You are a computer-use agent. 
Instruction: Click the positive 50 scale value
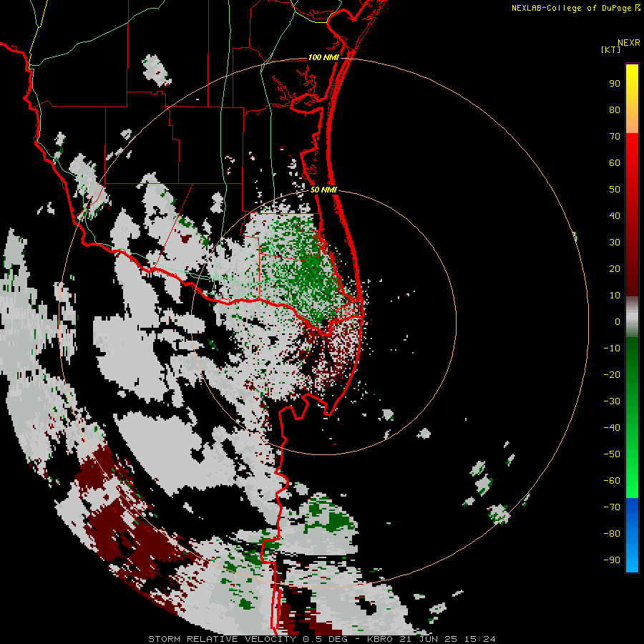coord(615,190)
